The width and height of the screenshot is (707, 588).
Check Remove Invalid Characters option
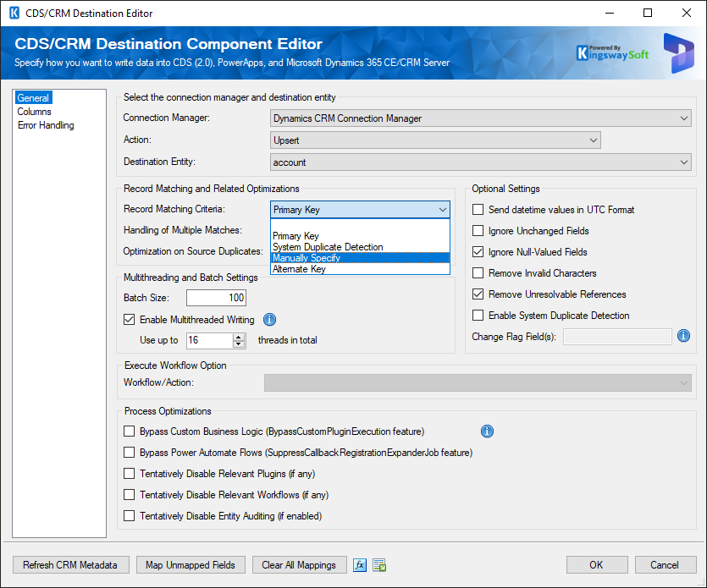tap(478, 273)
